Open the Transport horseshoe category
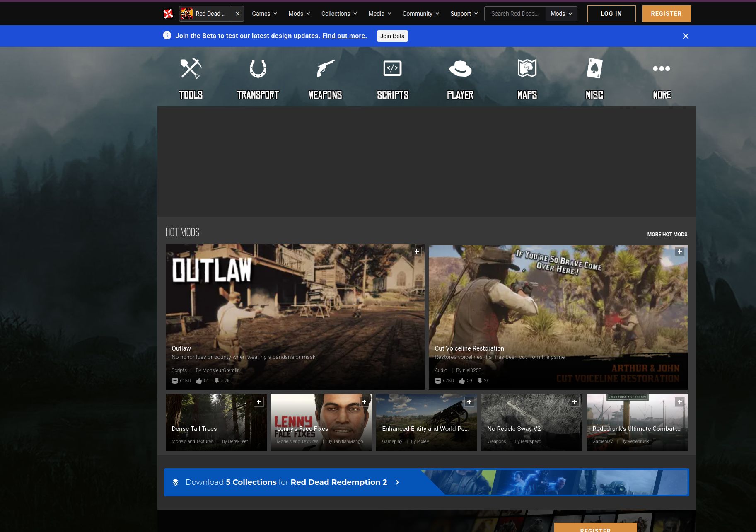756x532 pixels. 258,68
